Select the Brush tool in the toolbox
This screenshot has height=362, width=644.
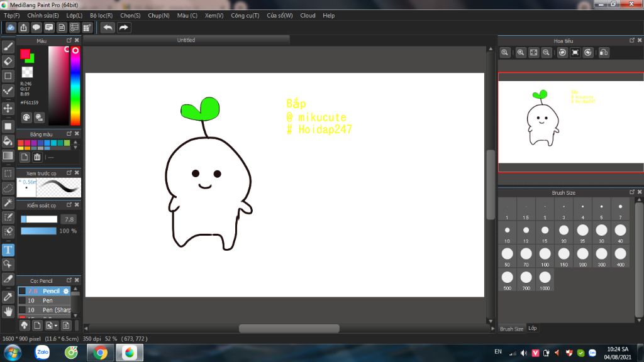tap(8, 46)
